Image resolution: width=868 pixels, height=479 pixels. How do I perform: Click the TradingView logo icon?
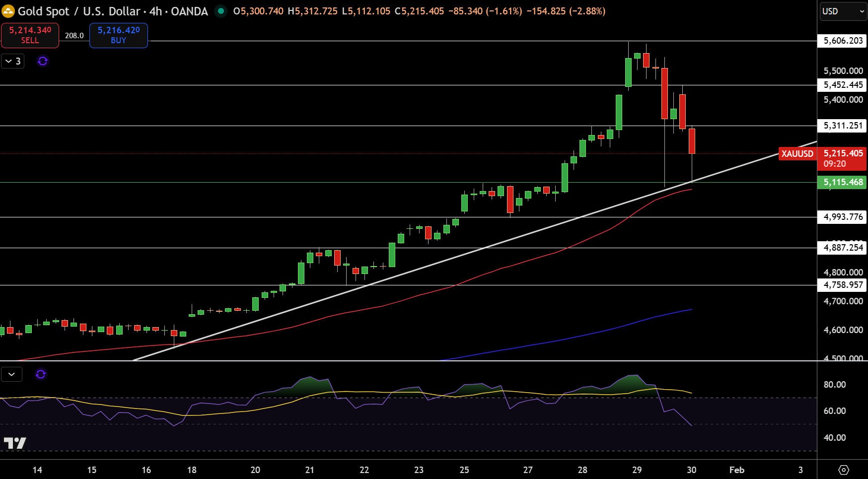[15, 443]
